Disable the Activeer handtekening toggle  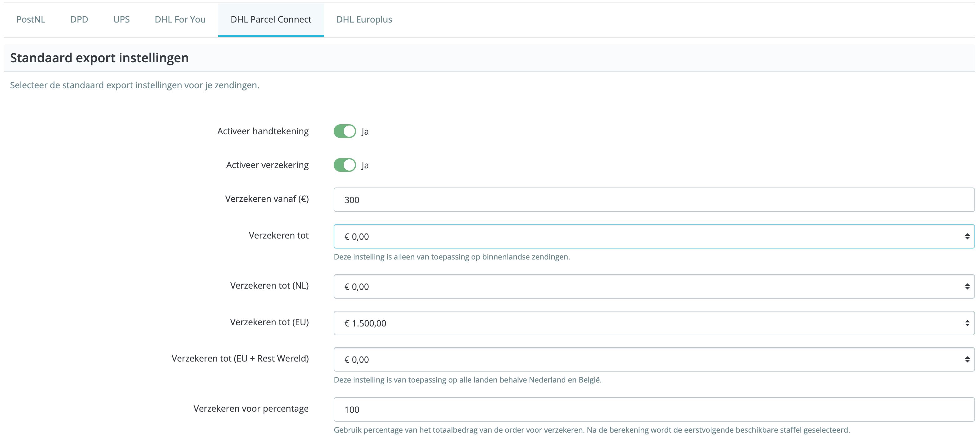[344, 131]
